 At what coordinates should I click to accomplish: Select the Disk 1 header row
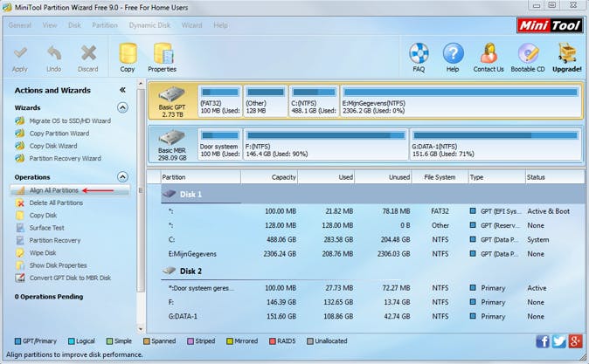click(372, 194)
